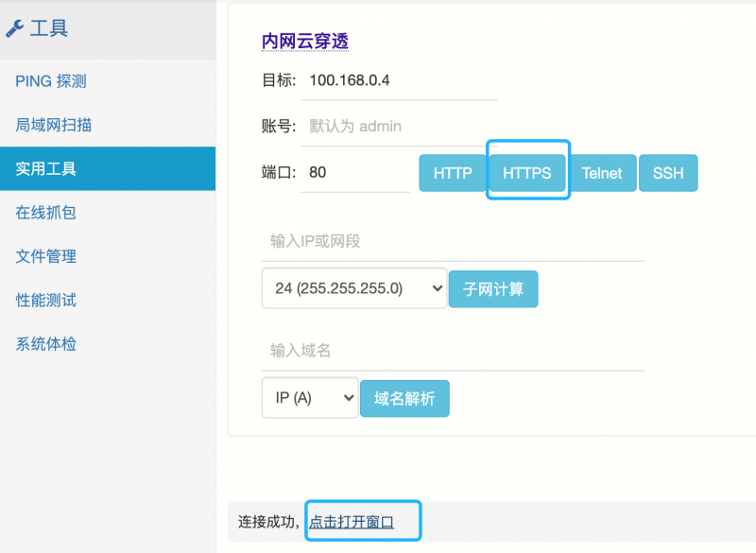This screenshot has height=553, width=756.
Task: Expand the subnet mask dropdown
Action: [354, 288]
